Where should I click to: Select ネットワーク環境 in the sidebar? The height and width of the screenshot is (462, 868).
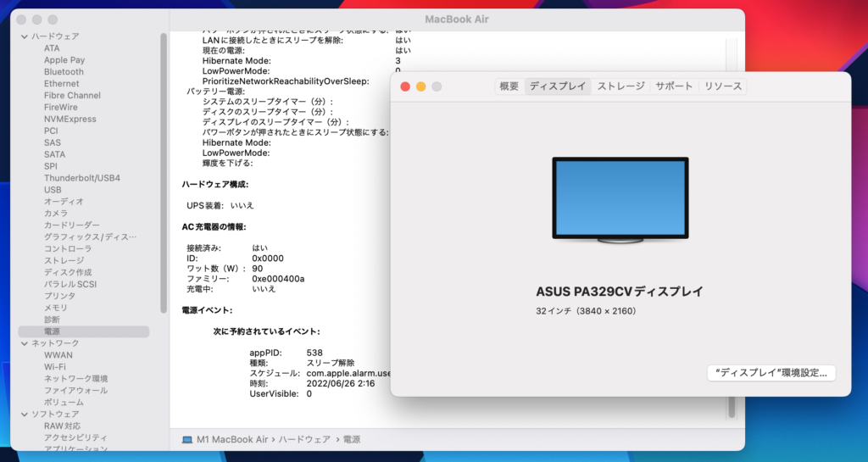[75, 379]
